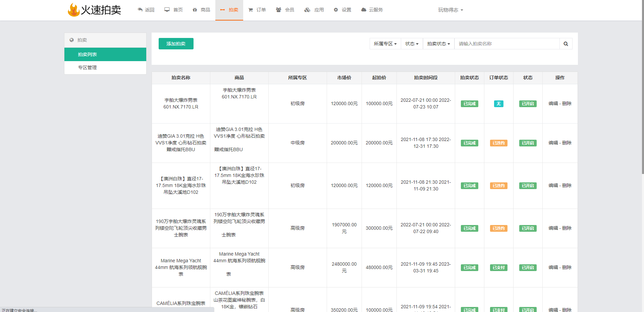
Task: Open the 玩物得志 account menu
Action: click(x=450, y=10)
